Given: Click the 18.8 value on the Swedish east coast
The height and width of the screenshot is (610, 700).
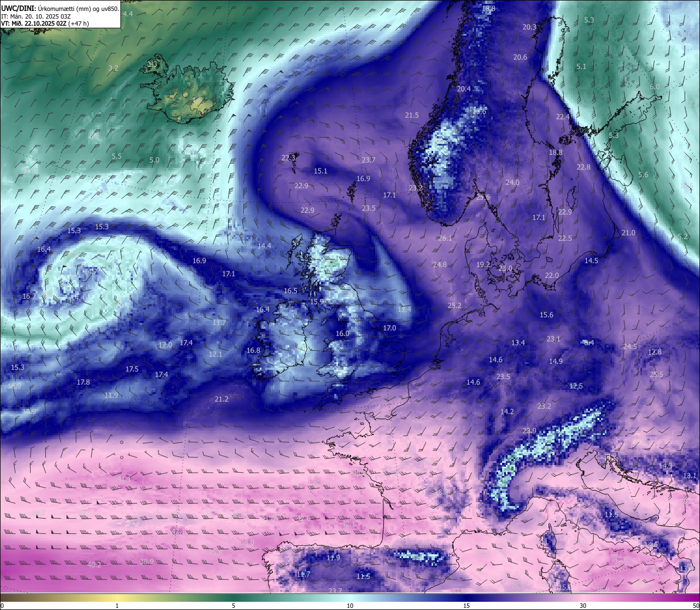Looking at the screenshot, I should click(x=556, y=152).
